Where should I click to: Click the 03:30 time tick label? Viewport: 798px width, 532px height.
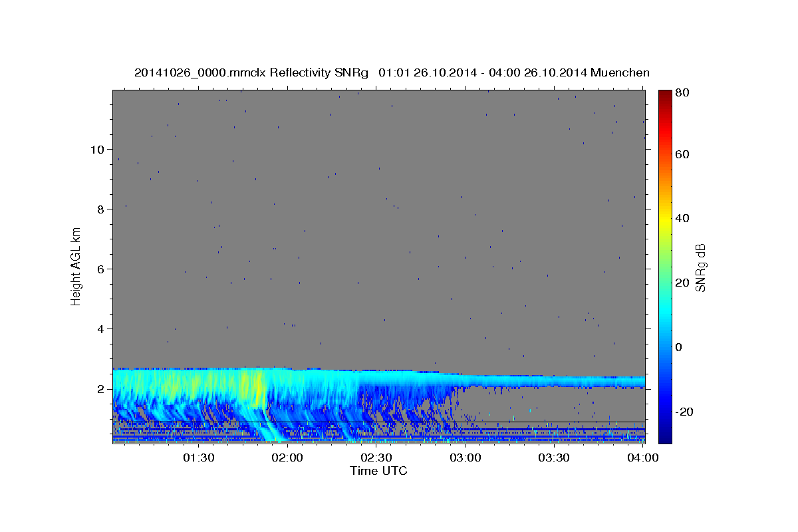coord(554,458)
